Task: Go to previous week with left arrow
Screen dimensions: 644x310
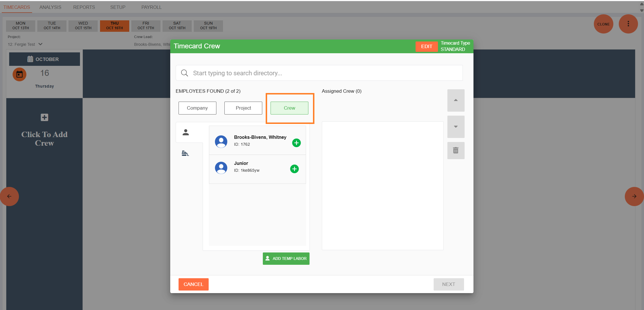Action: click(x=9, y=196)
